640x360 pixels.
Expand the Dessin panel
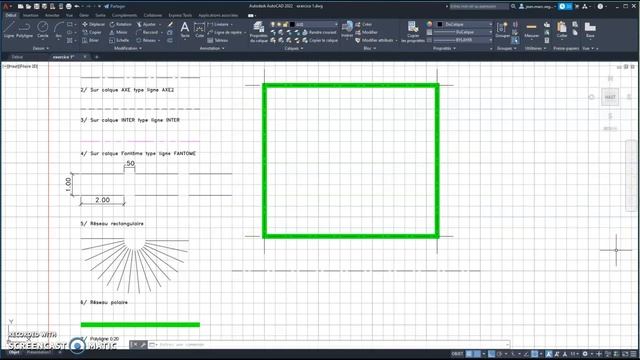[x=40, y=48]
